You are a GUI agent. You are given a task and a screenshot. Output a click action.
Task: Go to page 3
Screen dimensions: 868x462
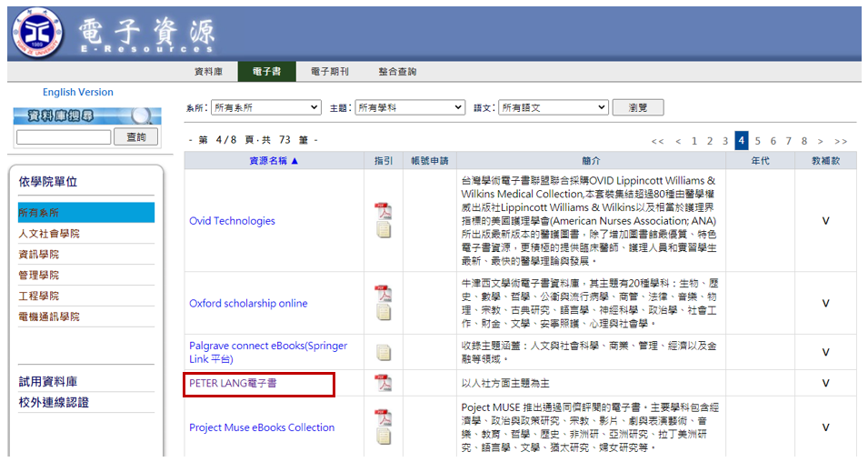click(725, 141)
